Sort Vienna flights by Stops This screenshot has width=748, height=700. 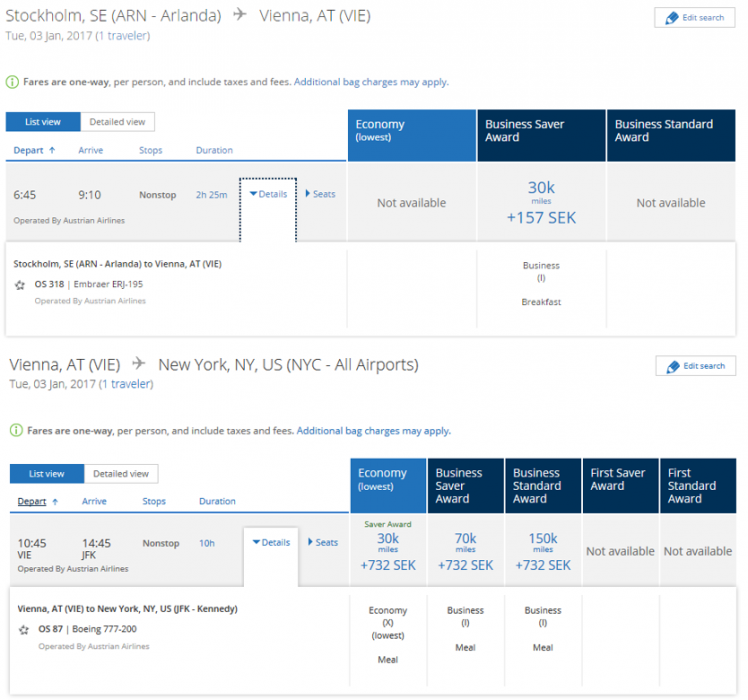154,501
